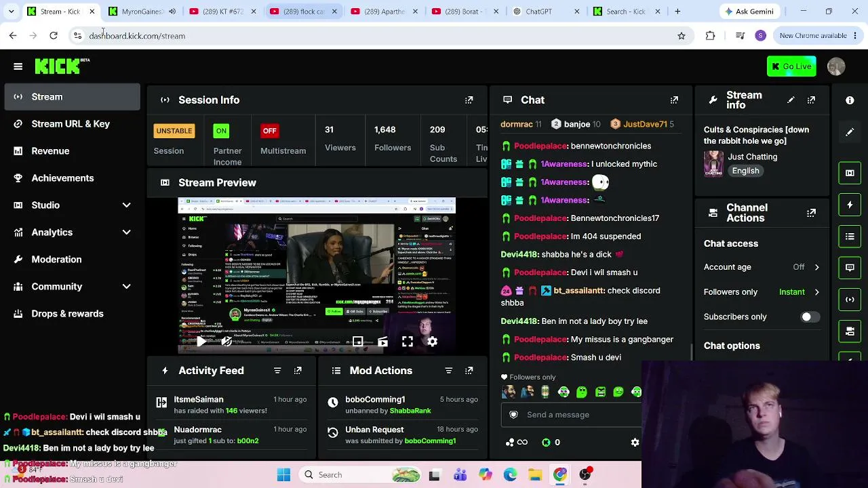Toggle Chat panel icon in right rail

point(850,268)
